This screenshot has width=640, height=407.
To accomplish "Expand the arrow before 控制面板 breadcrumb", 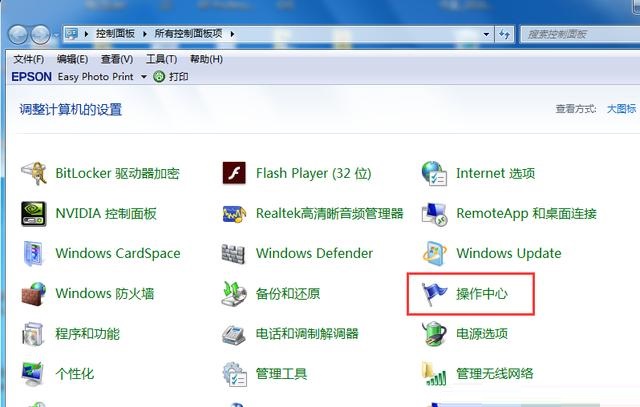I will [x=86, y=34].
